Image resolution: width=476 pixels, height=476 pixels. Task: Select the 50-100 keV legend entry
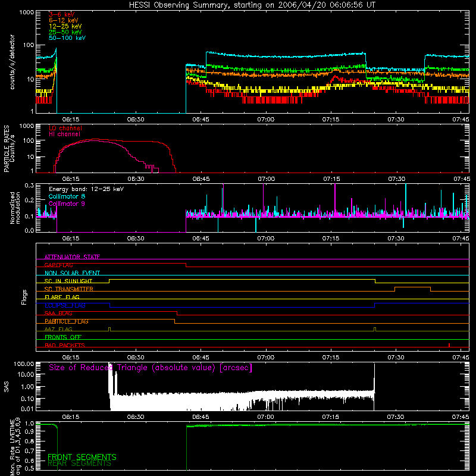point(67,38)
